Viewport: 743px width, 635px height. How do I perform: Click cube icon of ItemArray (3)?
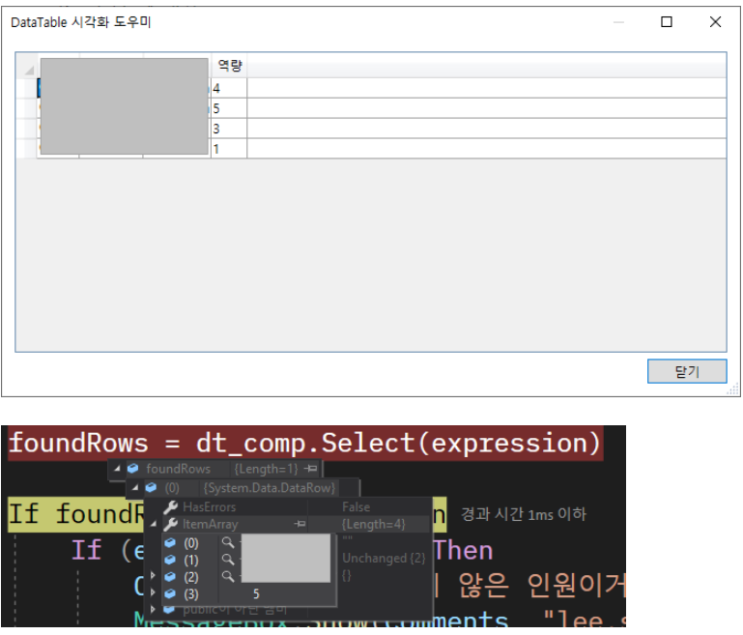[170, 594]
